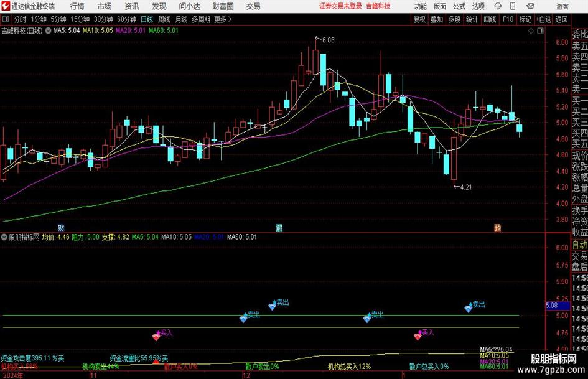Switch to the 分时 period tab
The height and width of the screenshot is (379, 588).
pos(21,19)
